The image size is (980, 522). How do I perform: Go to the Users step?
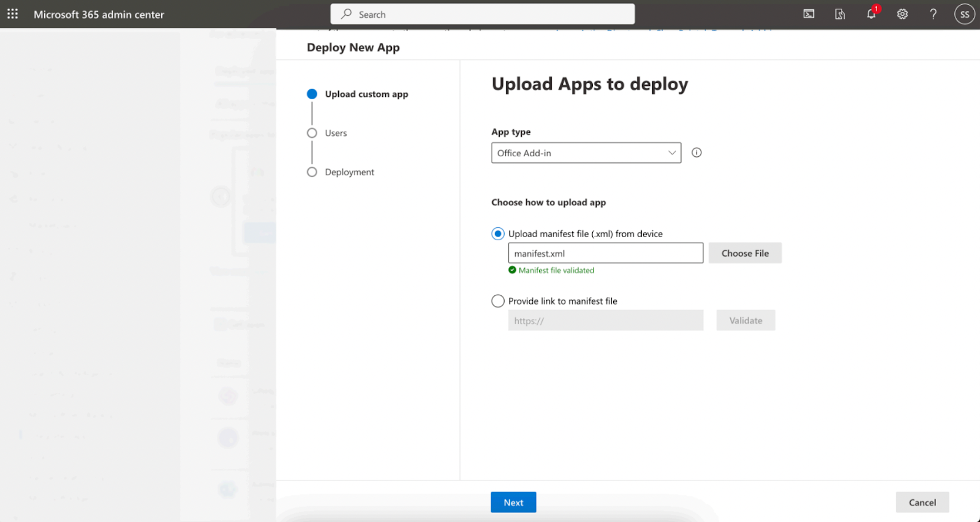point(336,133)
